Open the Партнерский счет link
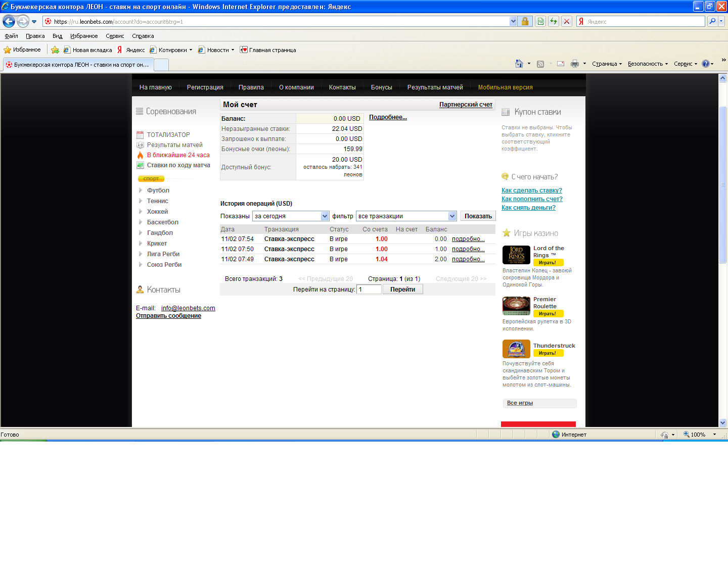Screen dimensions: 728x573 (466, 105)
